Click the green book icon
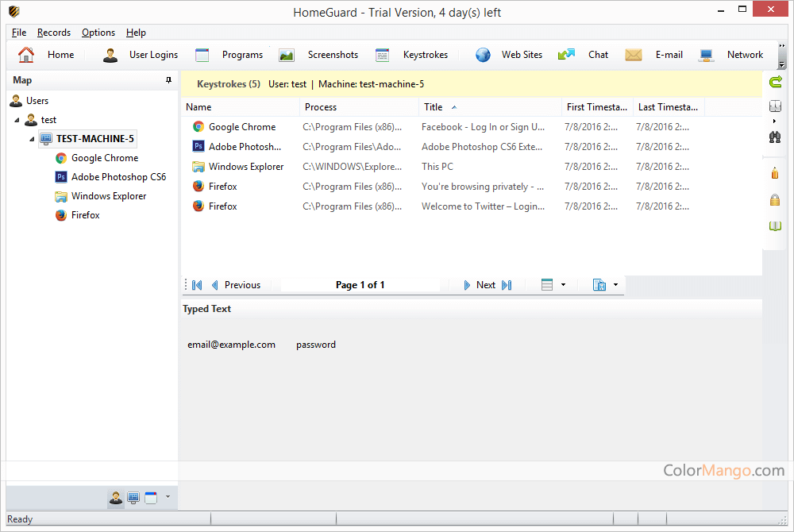Viewport: 794px width, 532px height. click(776, 227)
